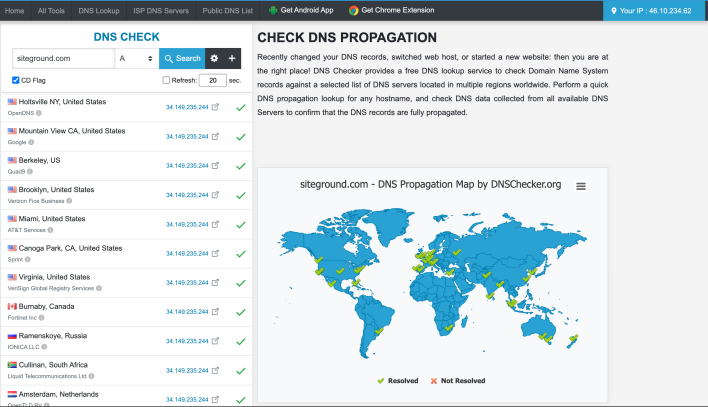This screenshot has height=407, width=708.
Task: Open external link icon for Berkeley, US result
Action: pyautogui.click(x=215, y=166)
